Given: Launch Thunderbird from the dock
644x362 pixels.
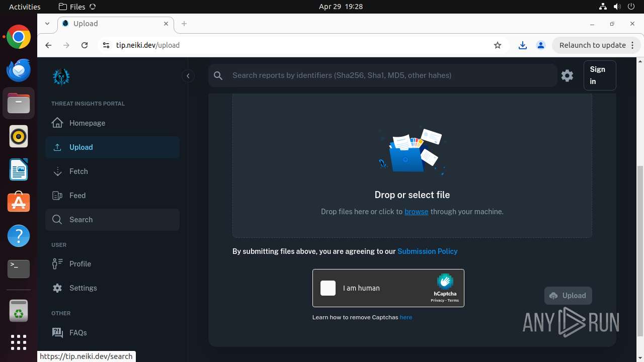Looking at the screenshot, I should [x=19, y=70].
